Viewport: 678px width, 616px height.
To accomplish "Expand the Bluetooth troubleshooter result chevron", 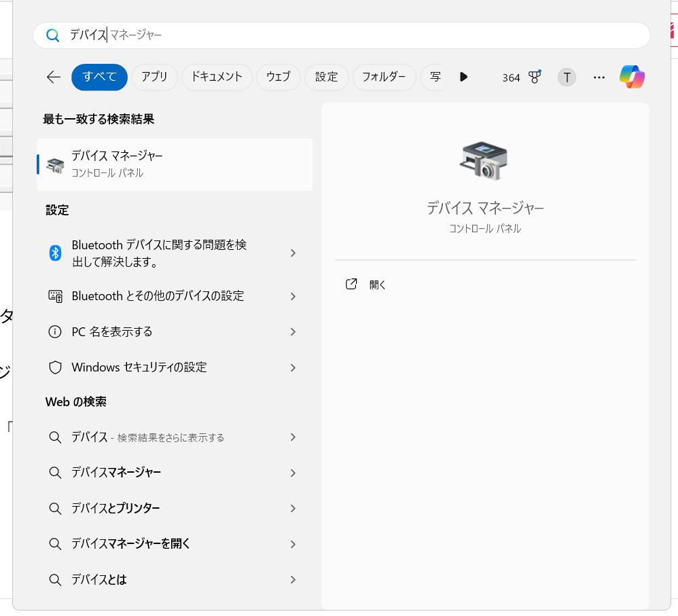I will click(293, 253).
